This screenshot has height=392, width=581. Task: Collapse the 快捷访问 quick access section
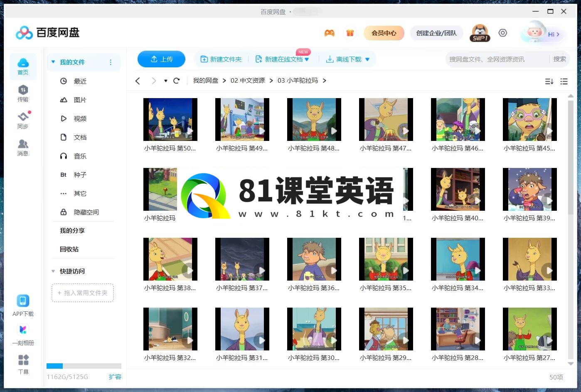click(x=53, y=271)
